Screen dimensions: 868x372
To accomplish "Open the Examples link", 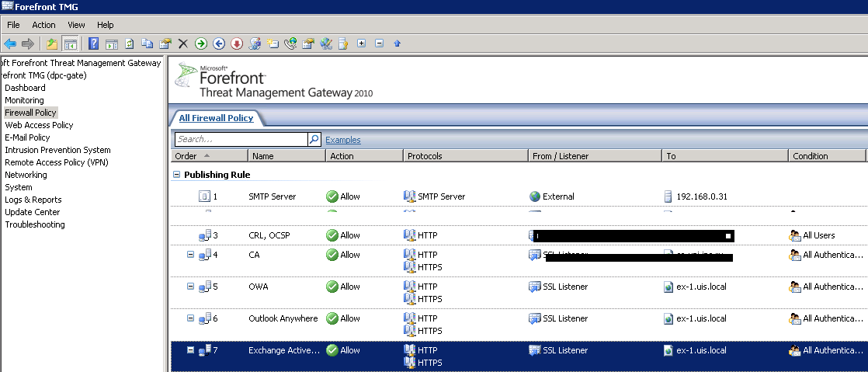I will pyautogui.click(x=342, y=140).
